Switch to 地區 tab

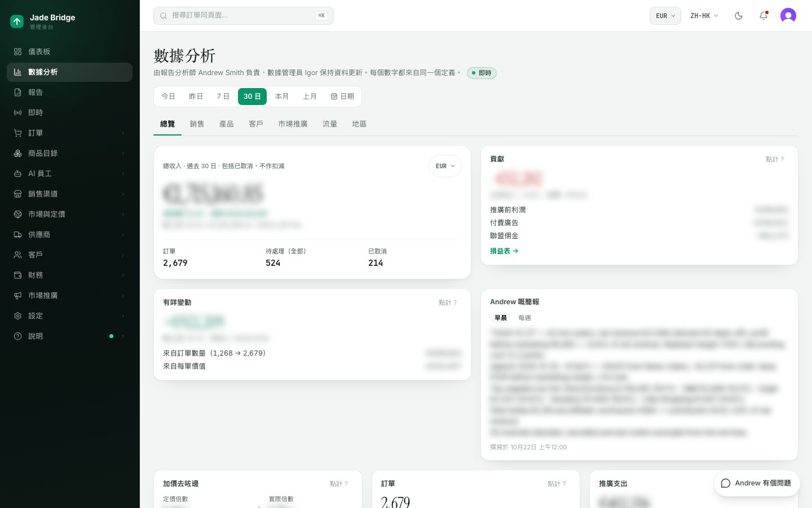(x=359, y=124)
